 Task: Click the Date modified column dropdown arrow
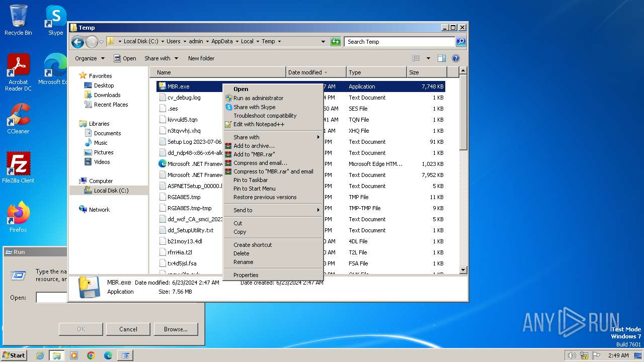(326, 72)
